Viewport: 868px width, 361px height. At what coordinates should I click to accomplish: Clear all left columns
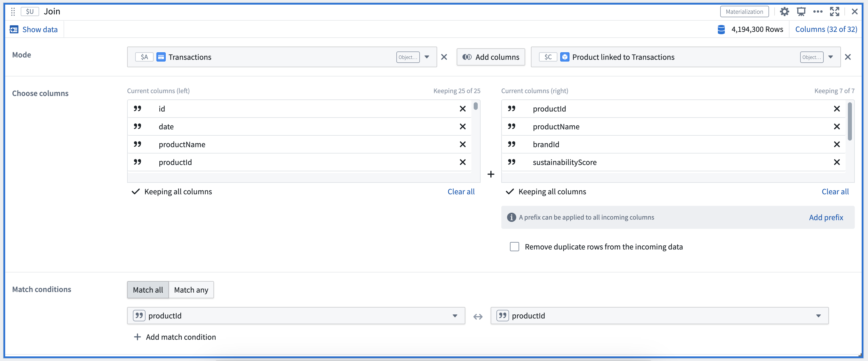(461, 192)
